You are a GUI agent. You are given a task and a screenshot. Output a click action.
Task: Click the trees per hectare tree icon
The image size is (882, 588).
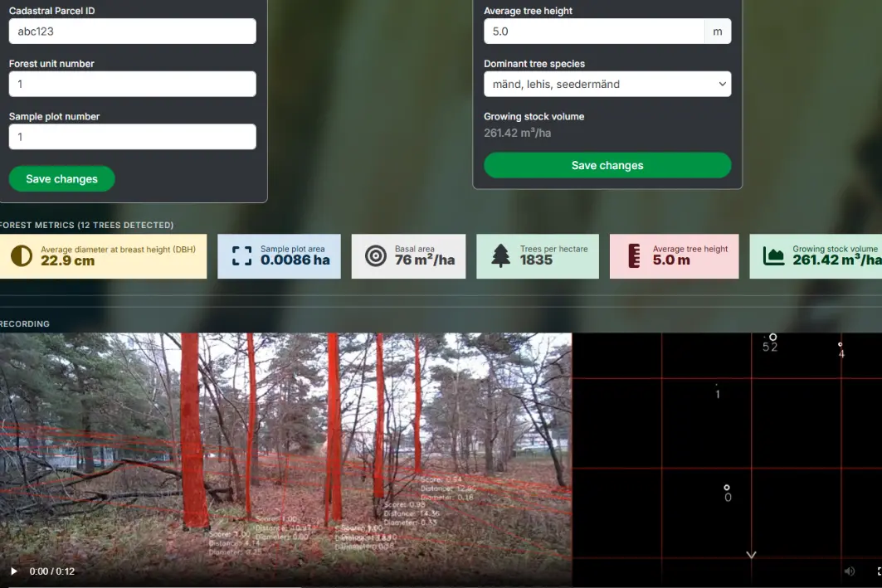[500, 255]
